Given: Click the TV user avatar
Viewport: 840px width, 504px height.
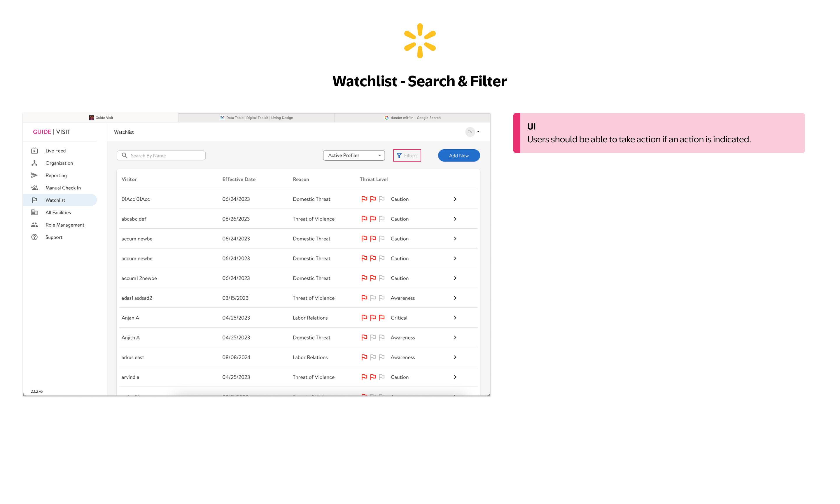Looking at the screenshot, I should tap(470, 132).
